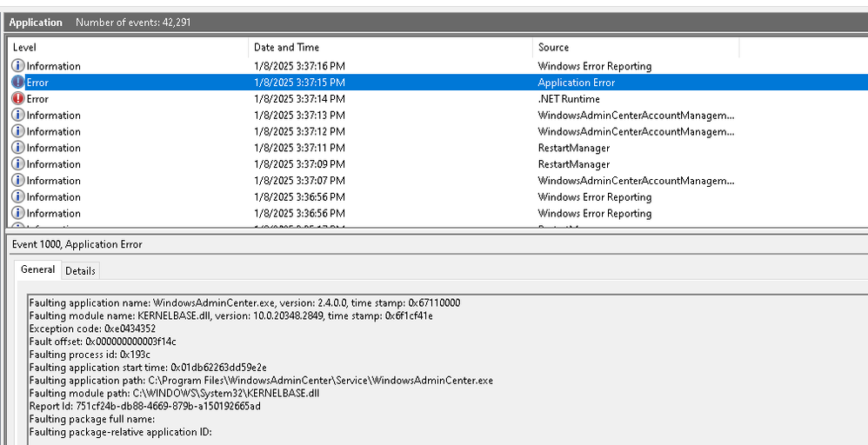
Task: Click the 'Faulting package full name:' line
Action: pos(92,419)
